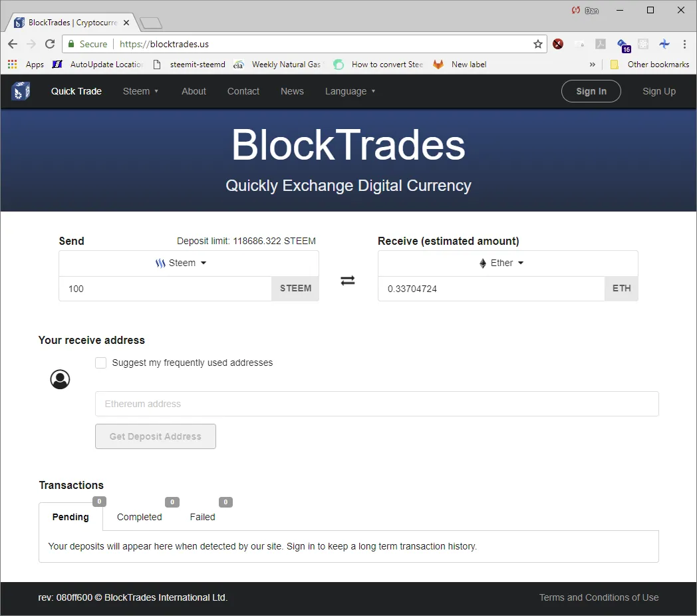Click the Ethereum address input field
Viewport: 697px width, 616px height.
(377, 404)
